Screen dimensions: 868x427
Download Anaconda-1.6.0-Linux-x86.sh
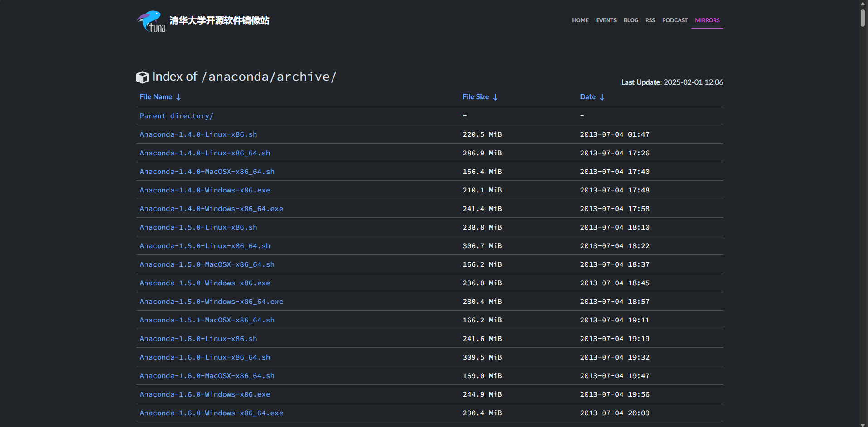[x=198, y=339]
